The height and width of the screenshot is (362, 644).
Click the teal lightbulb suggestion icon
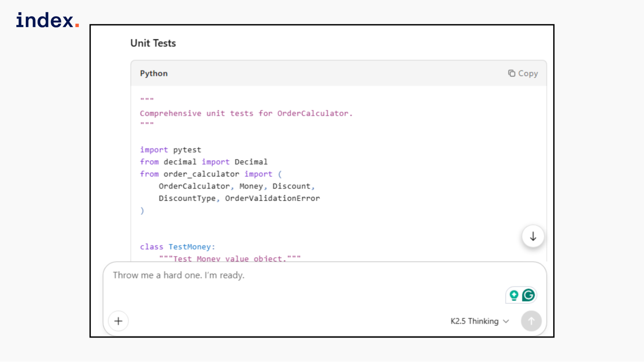point(514,295)
